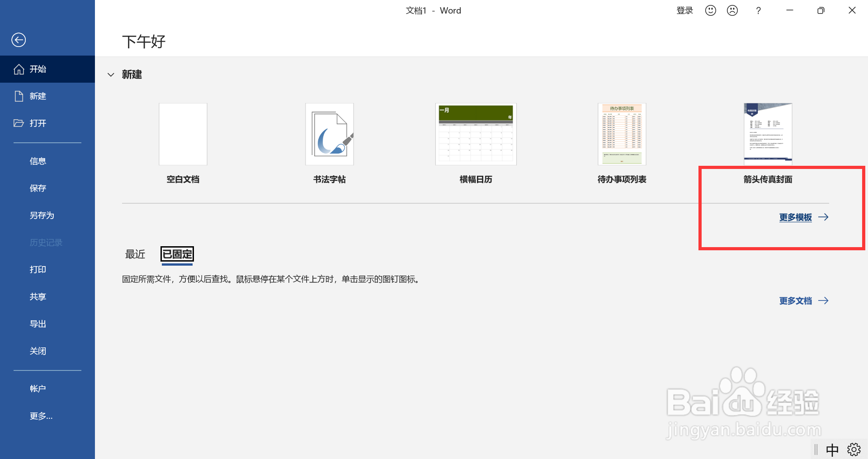Screen dimensions: 868x459
Task: Click the back arrow circle icon
Action: click(19, 40)
